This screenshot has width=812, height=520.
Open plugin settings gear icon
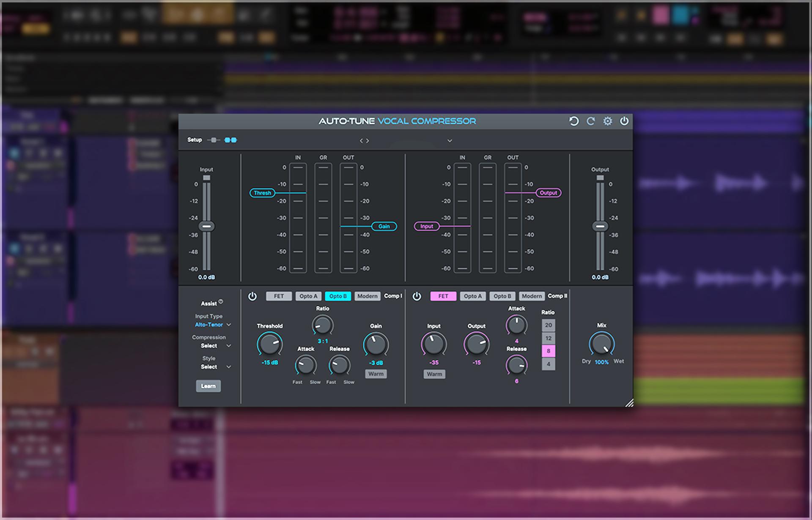[608, 121]
